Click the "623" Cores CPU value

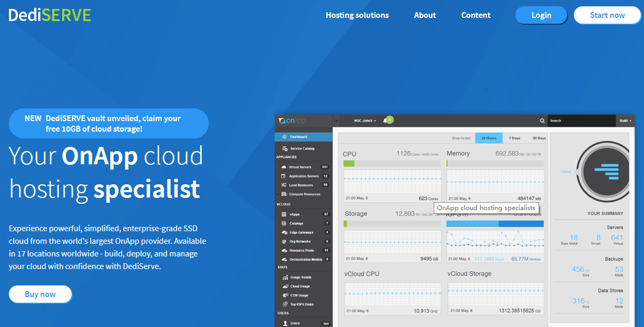coord(423,199)
